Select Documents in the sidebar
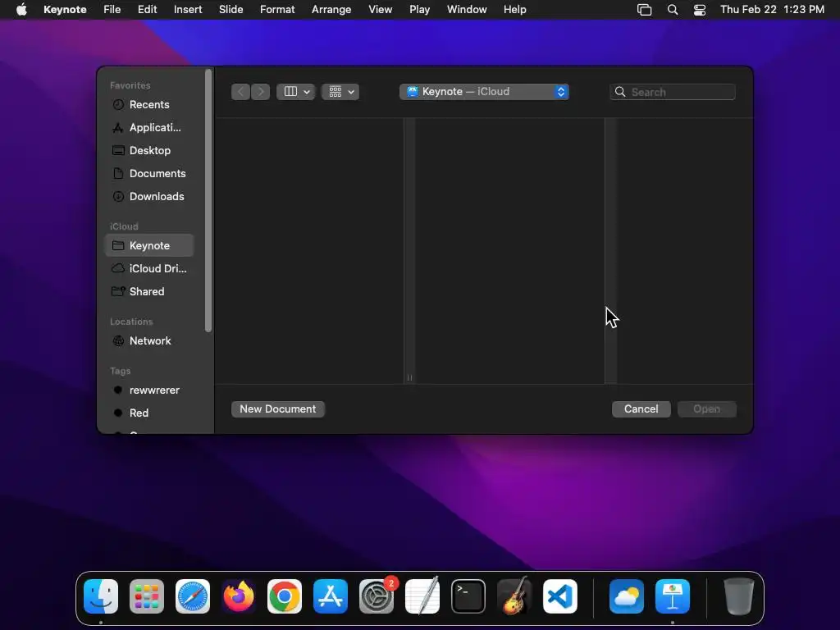Image resolution: width=840 pixels, height=630 pixels. pyautogui.click(x=149, y=174)
